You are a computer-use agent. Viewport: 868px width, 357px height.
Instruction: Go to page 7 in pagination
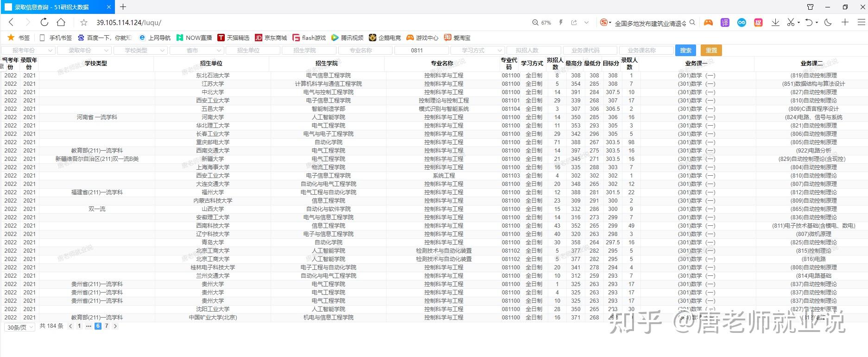click(x=107, y=326)
